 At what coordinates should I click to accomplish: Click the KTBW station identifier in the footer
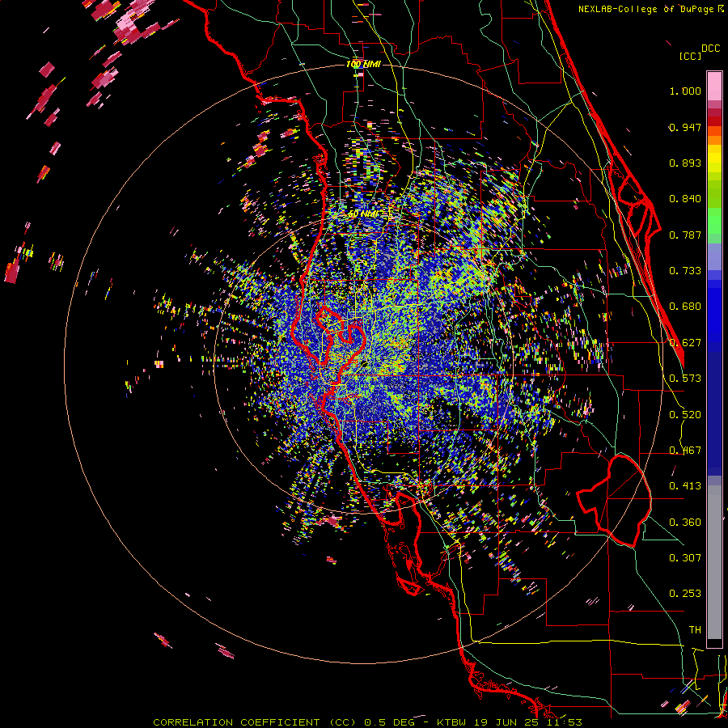pyautogui.click(x=451, y=722)
